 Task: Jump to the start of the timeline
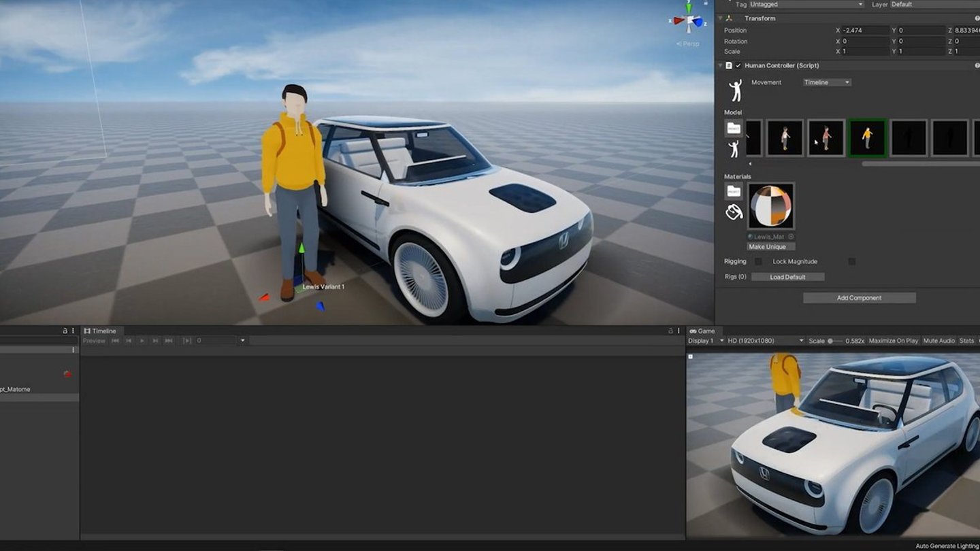(x=115, y=340)
